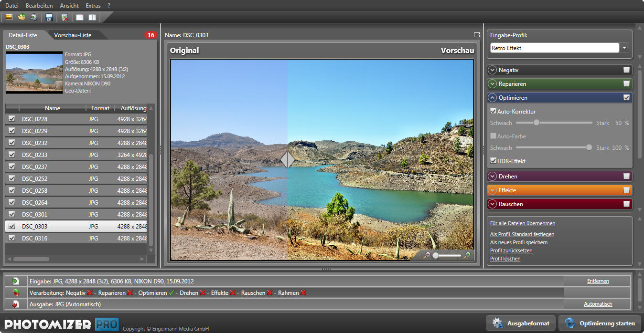Screen dimensions: 644x333
Task: Click the Optimierung starten button
Action: coord(600,323)
